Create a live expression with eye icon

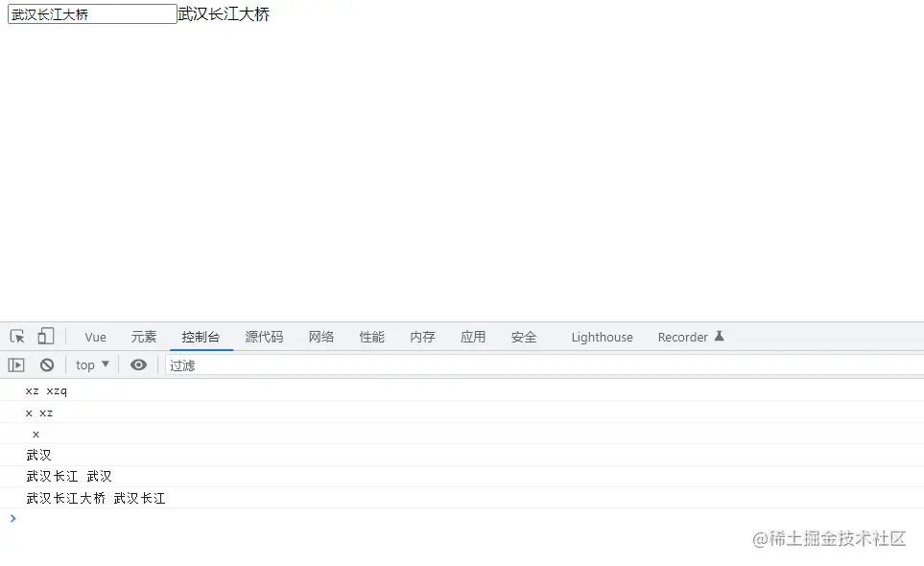coord(138,366)
